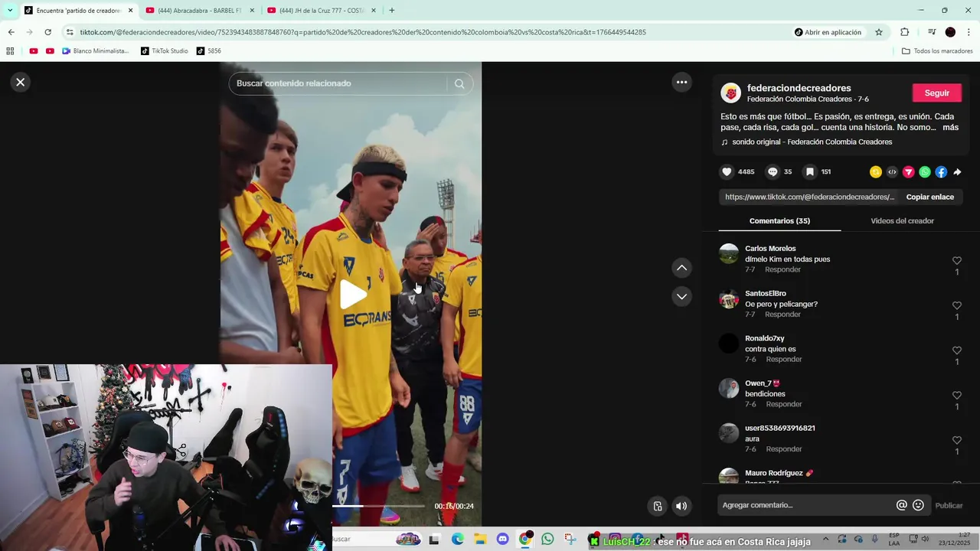Click Abrir en aplicación button

pyautogui.click(x=828, y=32)
